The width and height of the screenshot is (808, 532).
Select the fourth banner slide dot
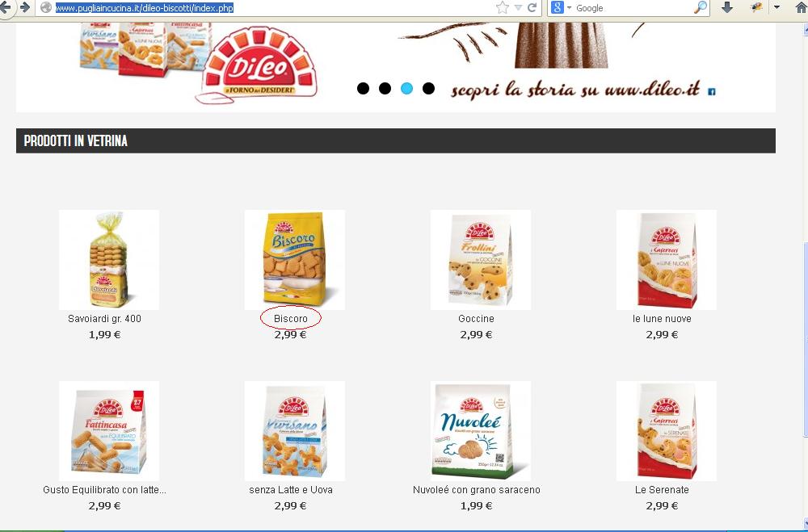coord(428,89)
